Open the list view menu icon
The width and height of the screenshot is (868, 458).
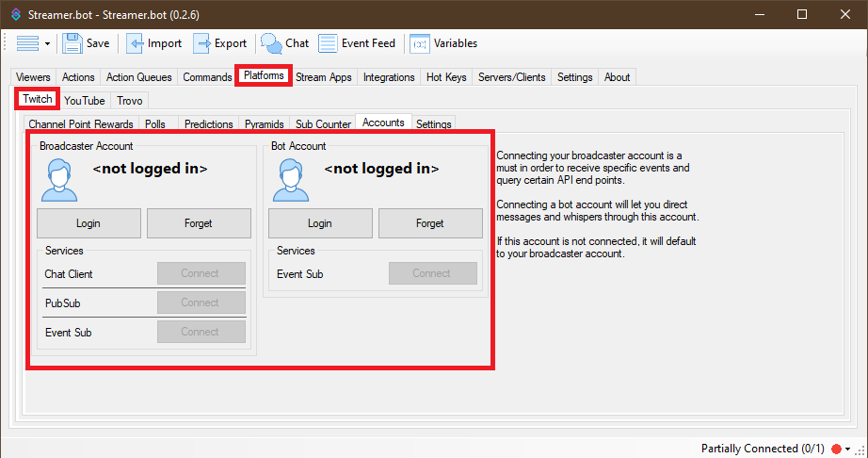(x=27, y=43)
